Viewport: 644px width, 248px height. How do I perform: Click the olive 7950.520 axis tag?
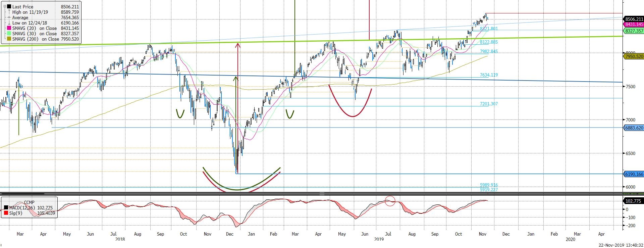(633, 57)
